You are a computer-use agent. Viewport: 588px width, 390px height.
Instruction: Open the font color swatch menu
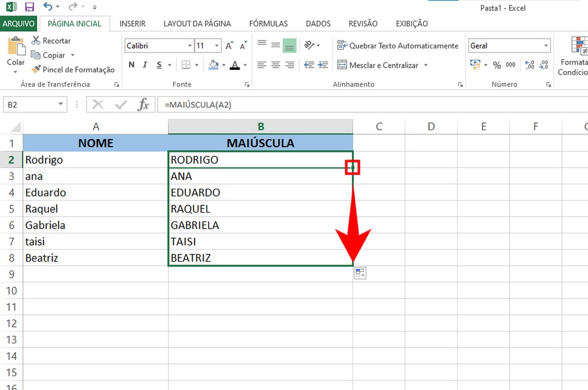coord(244,65)
